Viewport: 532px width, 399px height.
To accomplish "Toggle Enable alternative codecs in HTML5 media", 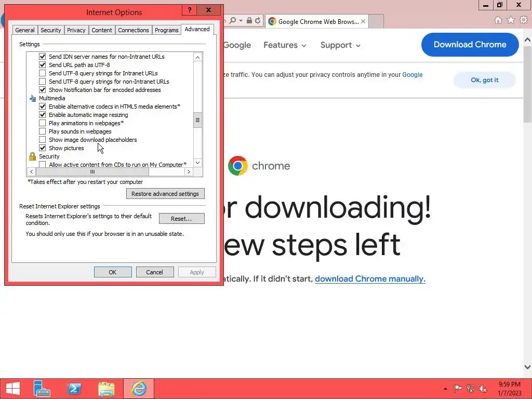I will coord(43,107).
